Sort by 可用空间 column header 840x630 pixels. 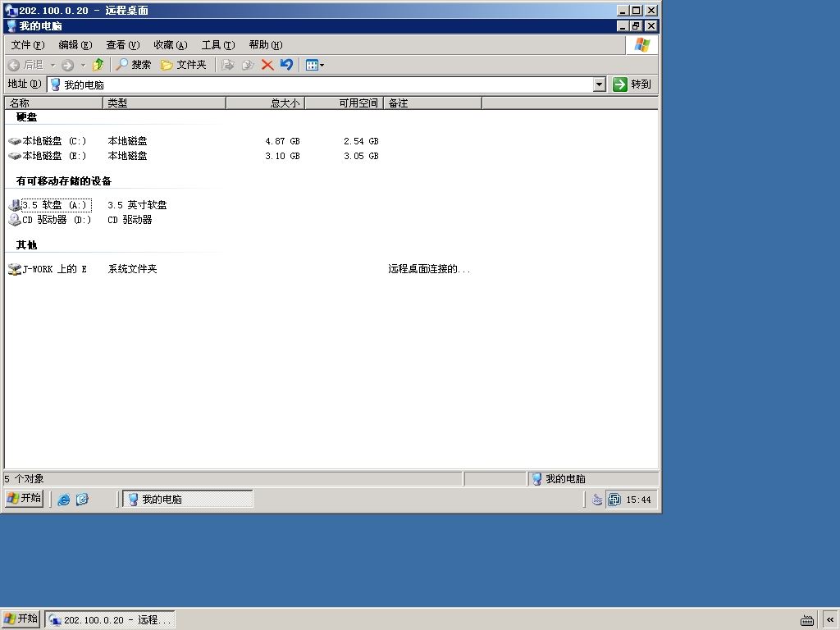345,103
